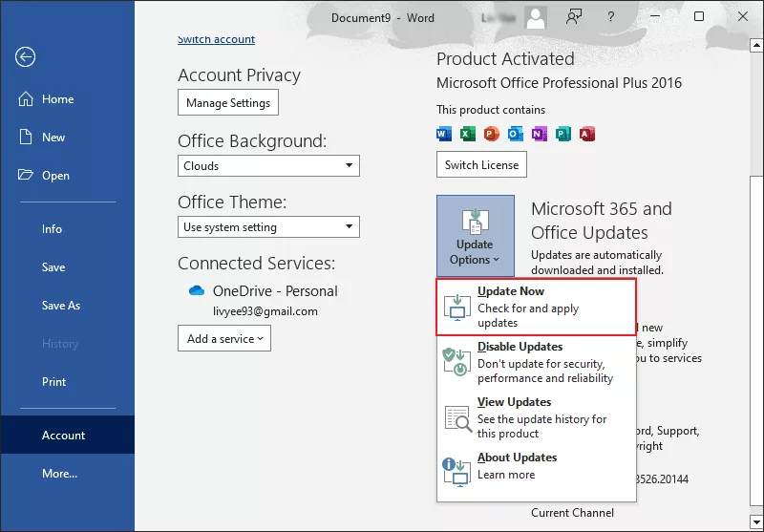Viewport: 764px width, 532px height.
Task: Click the PowerPoint product icon
Action: (492, 134)
